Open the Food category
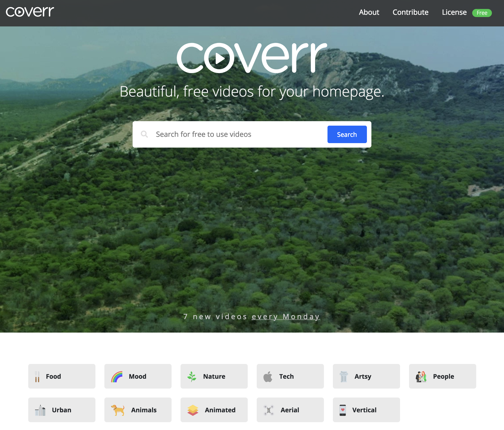This screenshot has width=504, height=430. click(62, 376)
